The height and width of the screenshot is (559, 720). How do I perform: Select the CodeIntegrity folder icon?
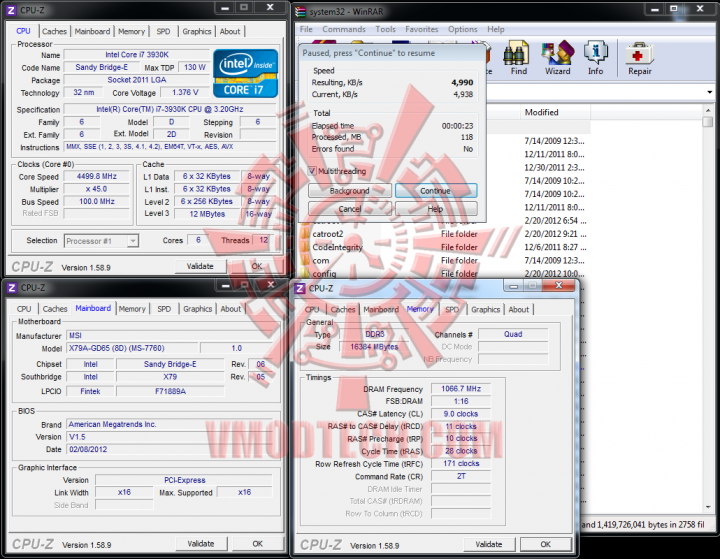pyautogui.click(x=305, y=247)
